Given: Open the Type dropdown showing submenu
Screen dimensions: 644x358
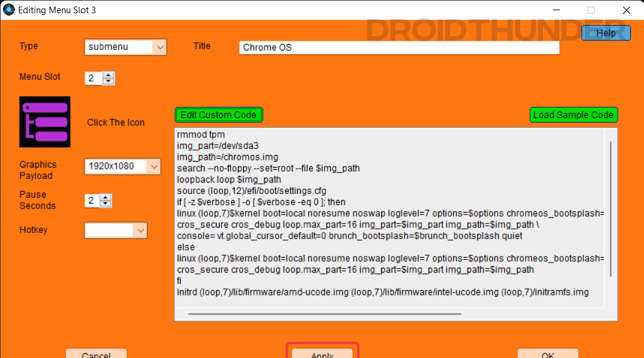Looking at the screenshot, I should pyautogui.click(x=125, y=47).
